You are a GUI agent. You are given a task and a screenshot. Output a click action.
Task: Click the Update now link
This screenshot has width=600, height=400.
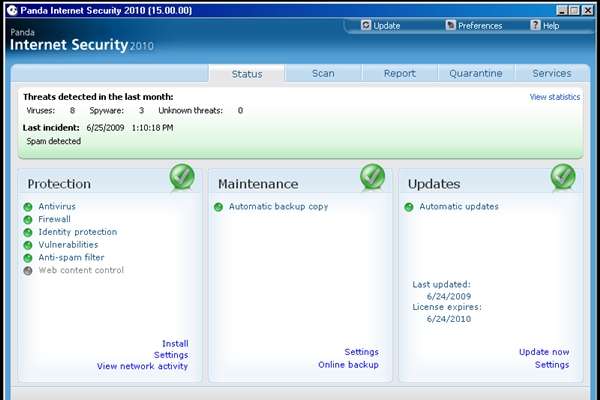tap(544, 352)
